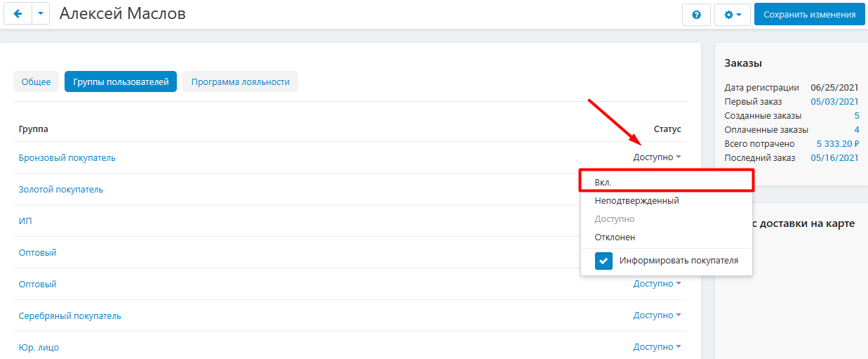This screenshot has height=359, width=868.
Task: Choose Неподтвержденный in status menu
Action: 667,200
